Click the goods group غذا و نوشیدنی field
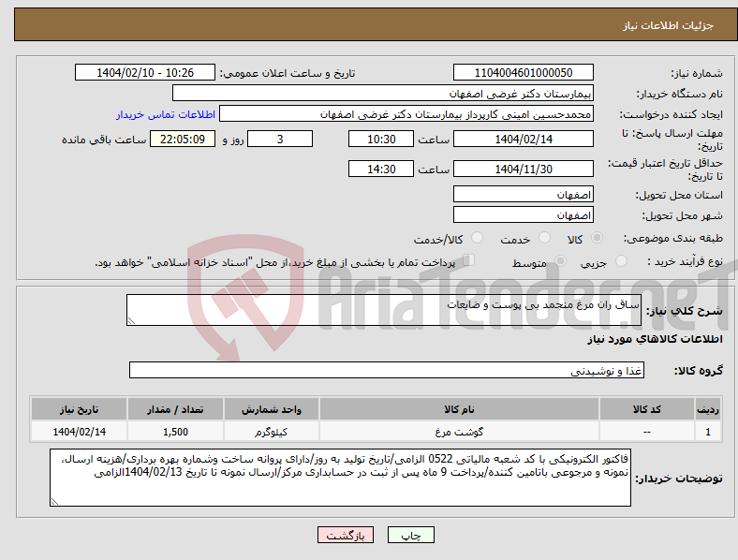The image size is (738, 560). click(387, 370)
